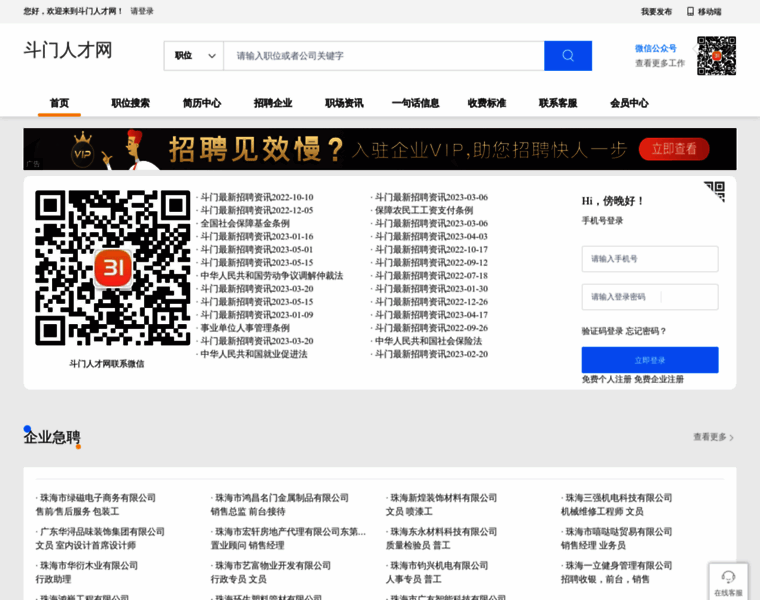This screenshot has width=760, height=600.
Task: View the 收费标准 navigation tab
Action: pyautogui.click(x=487, y=103)
